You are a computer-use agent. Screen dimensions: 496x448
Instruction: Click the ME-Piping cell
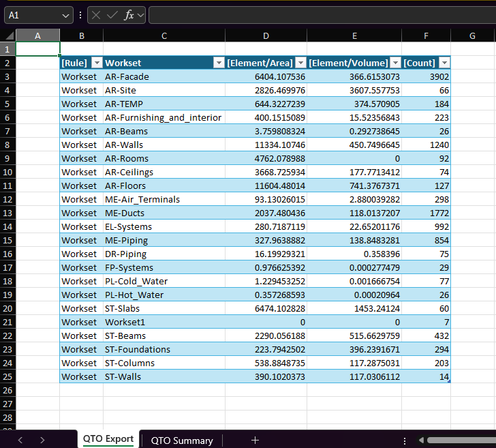click(164, 240)
